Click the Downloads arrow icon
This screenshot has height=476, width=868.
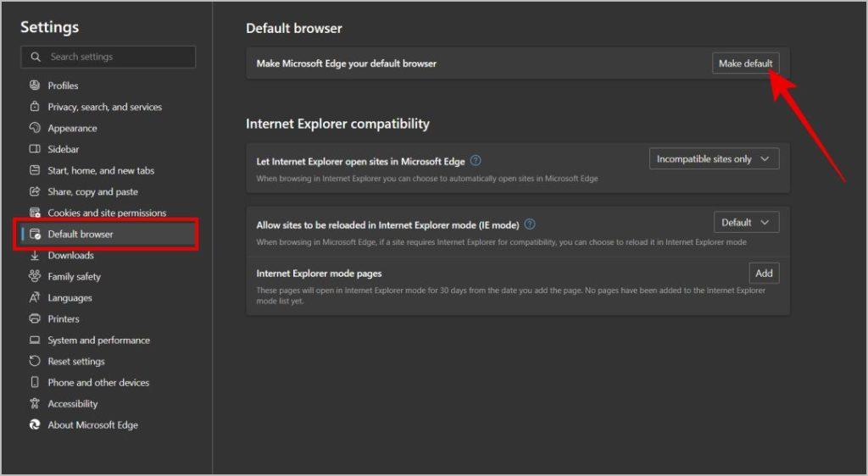[x=35, y=255]
